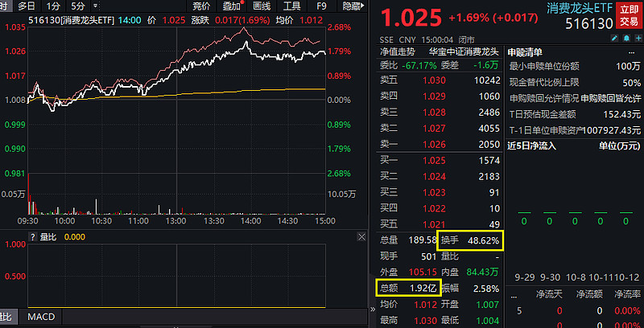
Task: Open F9 detailed info
Action: pyautogui.click(x=321, y=6)
